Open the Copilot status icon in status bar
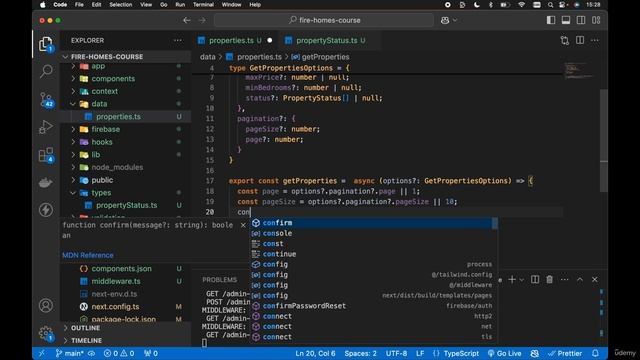This screenshot has width=640, height=360. pos(535,353)
